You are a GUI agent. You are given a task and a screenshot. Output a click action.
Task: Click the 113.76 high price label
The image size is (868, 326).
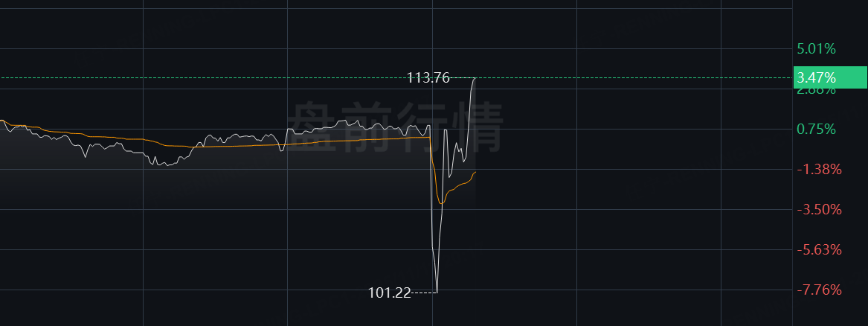(x=428, y=78)
